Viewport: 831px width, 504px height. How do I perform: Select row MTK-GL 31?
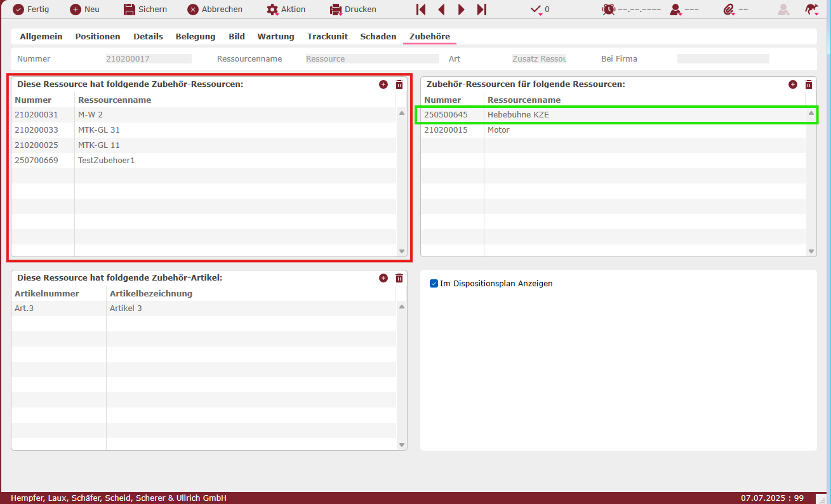click(x=204, y=130)
